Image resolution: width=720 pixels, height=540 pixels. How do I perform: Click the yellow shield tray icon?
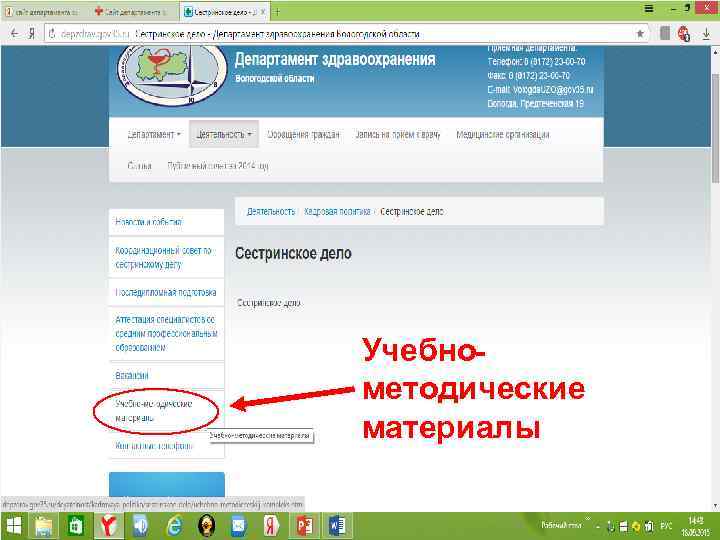pyautogui.click(x=636, y=526)
